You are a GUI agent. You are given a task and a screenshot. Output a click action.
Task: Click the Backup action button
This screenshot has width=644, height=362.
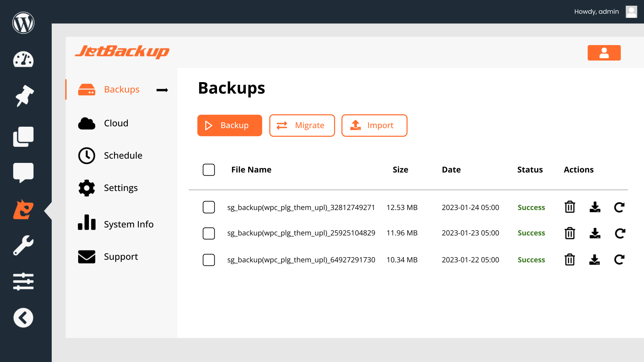coord(229,125)
